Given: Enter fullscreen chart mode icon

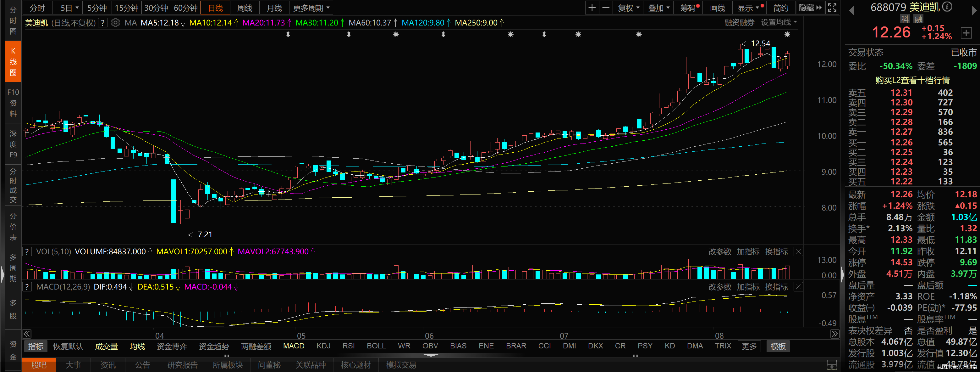Looking at the screenshot, I should (832, 8).
